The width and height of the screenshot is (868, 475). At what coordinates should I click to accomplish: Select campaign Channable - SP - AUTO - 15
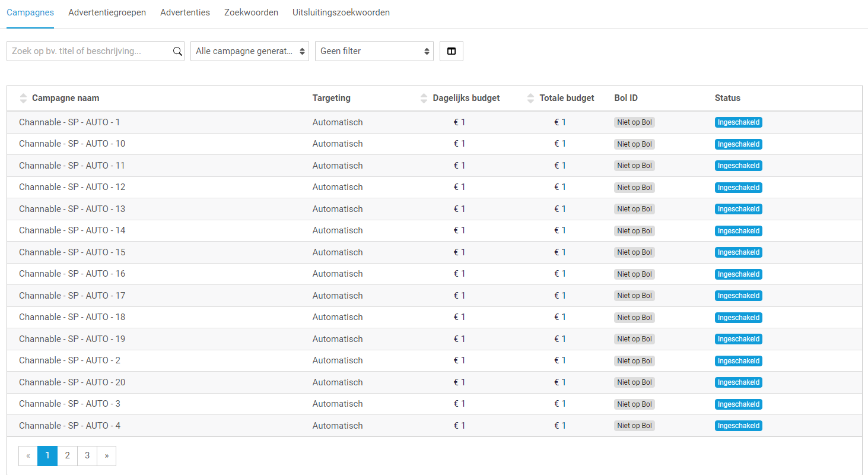point(72,252)
